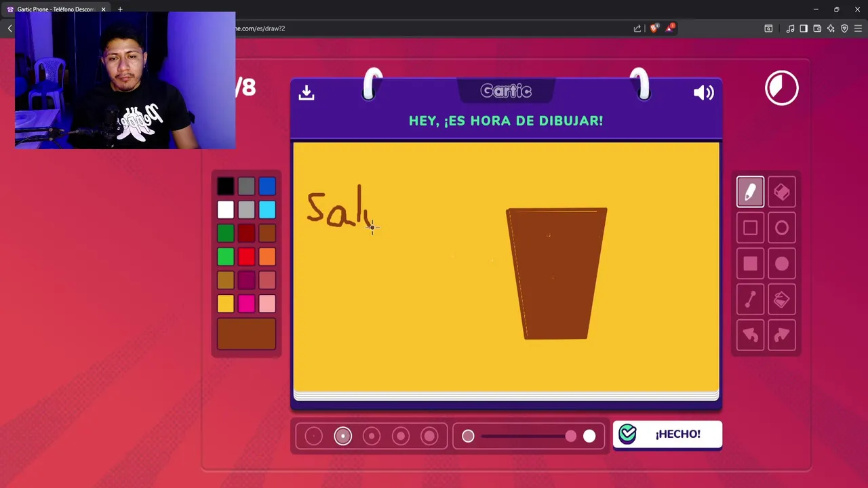This screenshot has width=868, height=488.
Task: Click the ¡HECHO! done button
Action: click(x=667, y=434)
